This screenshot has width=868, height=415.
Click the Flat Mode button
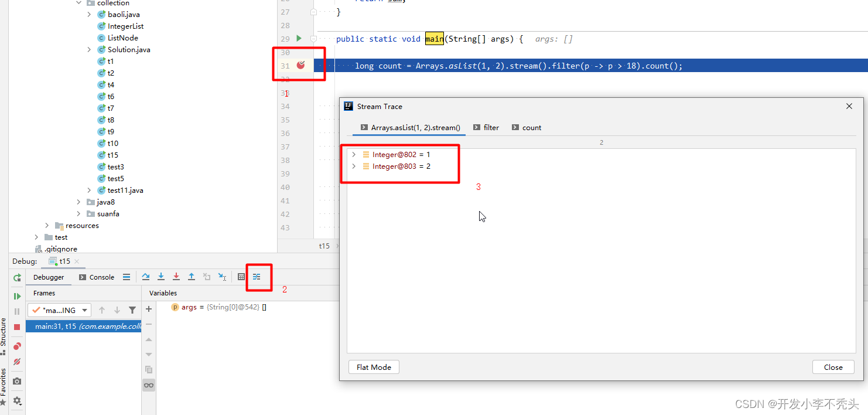(x=374, y=367)
